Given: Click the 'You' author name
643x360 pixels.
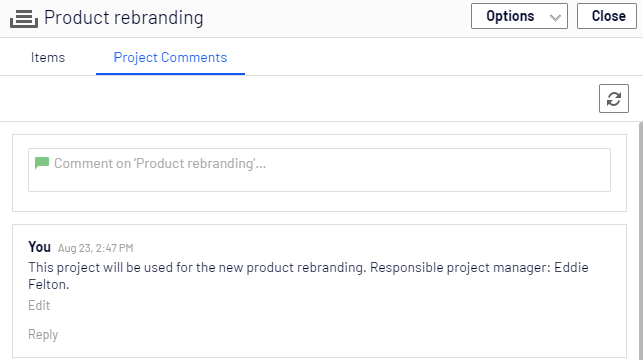Looking at the screenshot, I should point(39,247).
